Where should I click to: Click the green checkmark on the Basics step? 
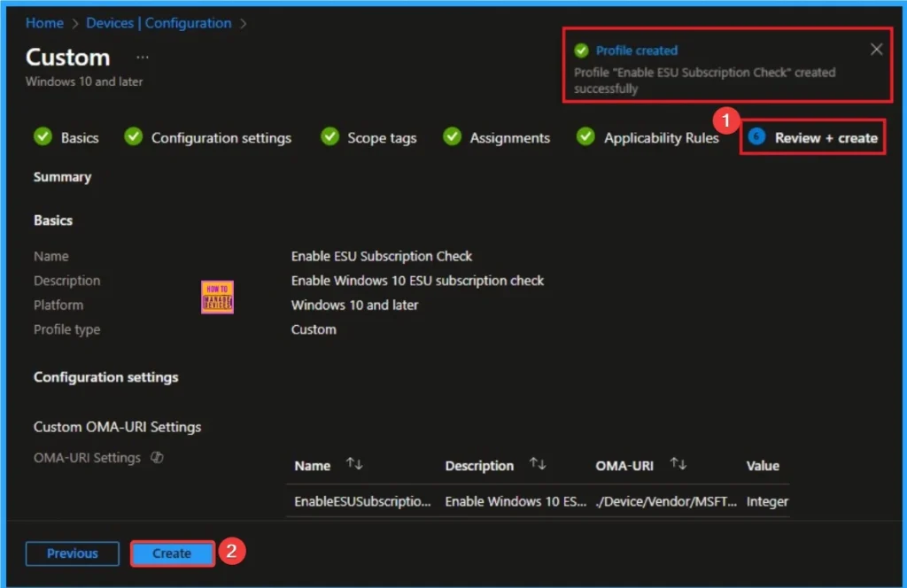tap(43, 137)
